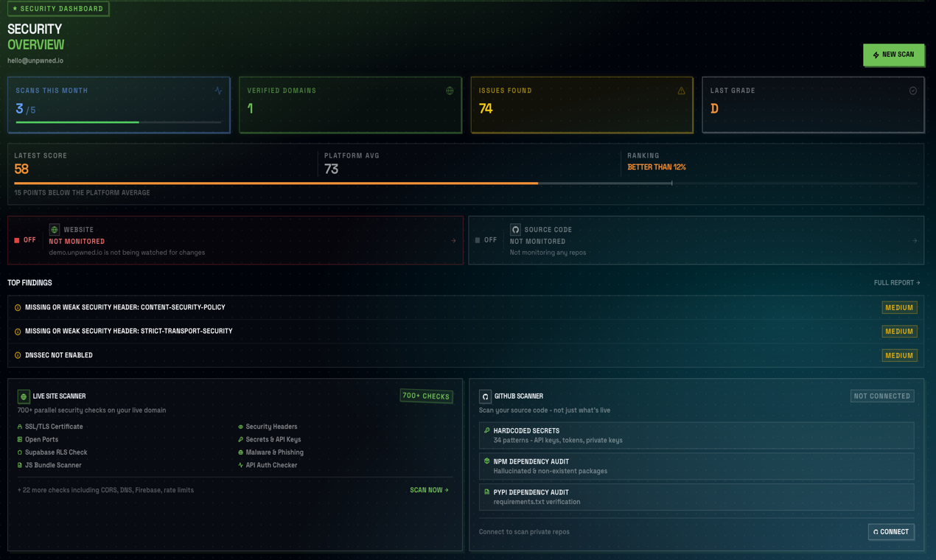Click the API Auth Checker bolt icon
The height and width of the screenshot is (560, 936).
click(240, 465)
